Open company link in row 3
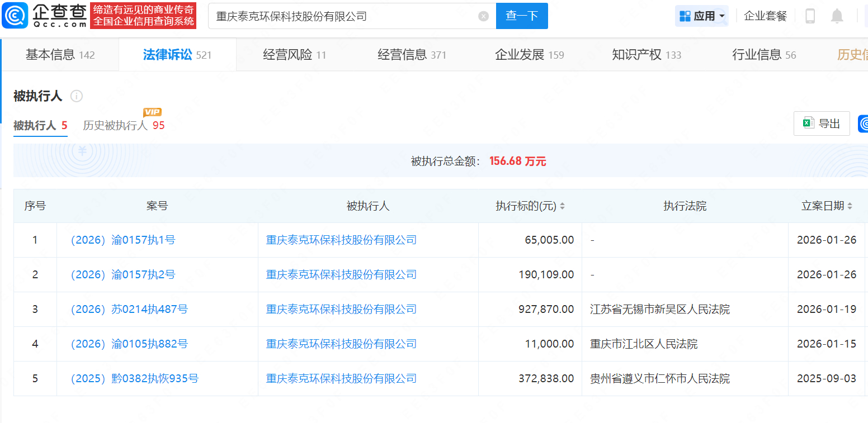The height and width of the screenshot is (423, 868). (x=341, y=310)
